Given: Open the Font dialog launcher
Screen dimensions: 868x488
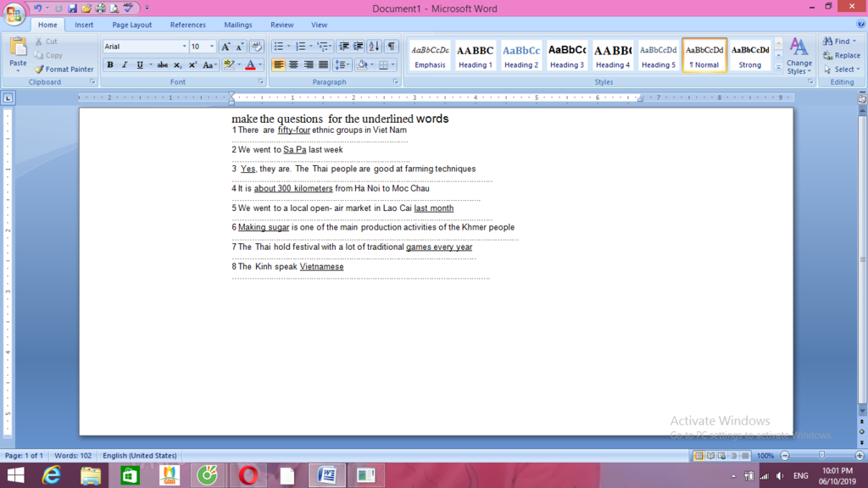Looking at the screenshot, I should pyautogui.click(x=260, y=82).
